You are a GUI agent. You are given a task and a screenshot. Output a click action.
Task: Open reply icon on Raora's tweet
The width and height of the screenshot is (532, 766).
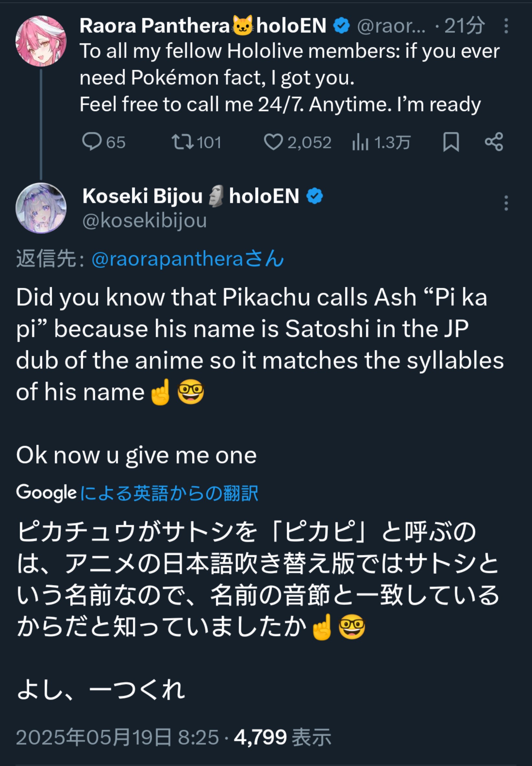pyautogui.click(x=92, y=142)
